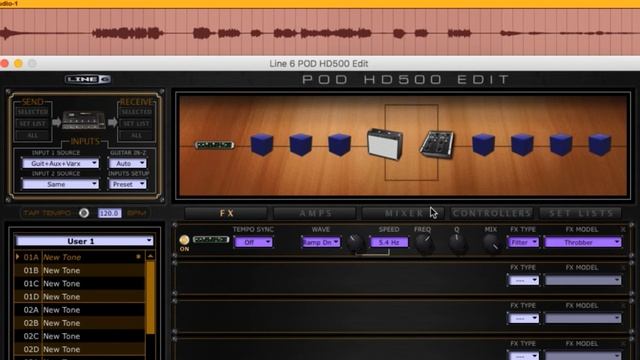Viewport: 640px width, 360px height.
Task: Click the 5.4 Hz speed value field
Action: pyautogui.click(x=389, y=242)
